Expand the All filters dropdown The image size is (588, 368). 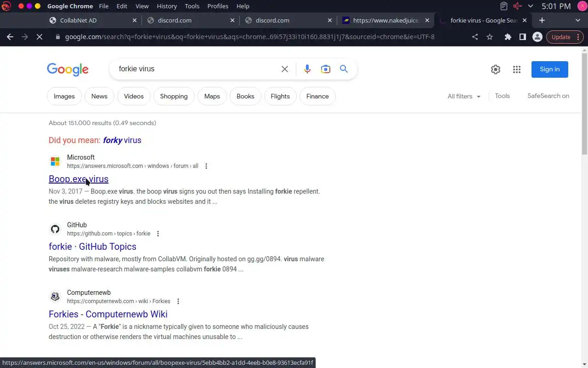pos(464,96)
